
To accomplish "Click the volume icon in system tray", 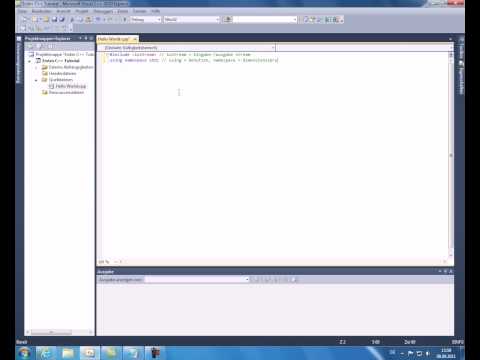I will pyautogui.click(x=428, y=353).
